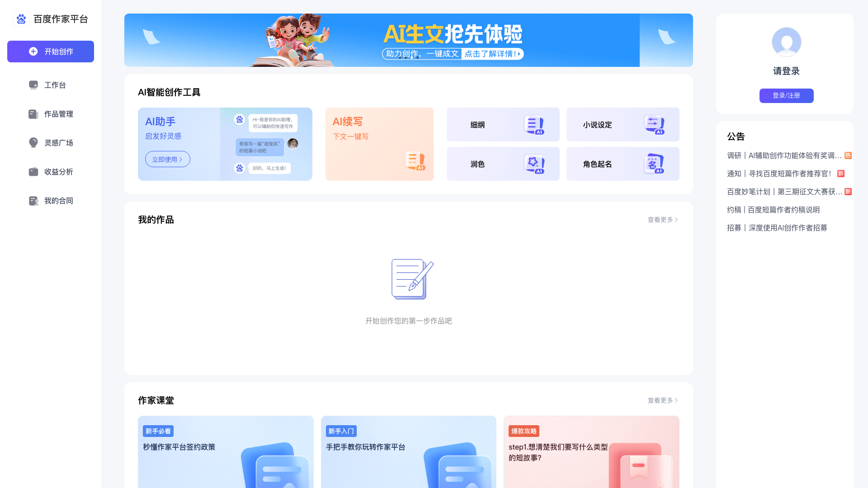Image resolution: width=868 pixels, height=488 pixels.
Task: Select 我的合同 in the sidebar
Action: pos(51,201)
